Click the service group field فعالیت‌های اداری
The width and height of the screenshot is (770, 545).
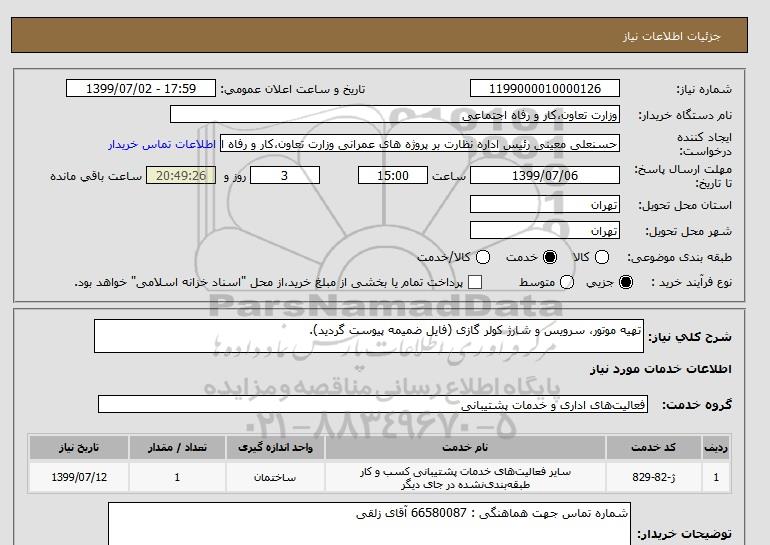tap(373, 404)
